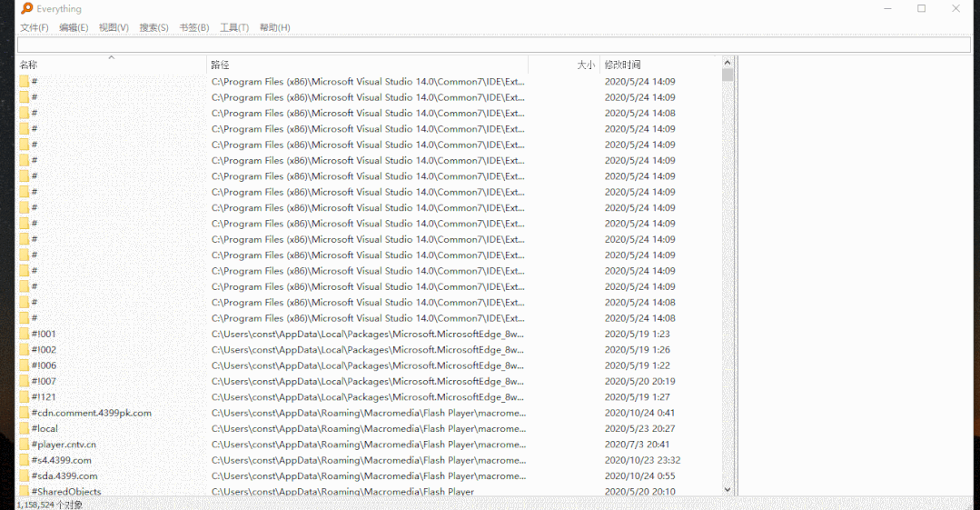
Task: Select folder icon of #cdn.comment.4399pk.com
Action: click(25, 413)
